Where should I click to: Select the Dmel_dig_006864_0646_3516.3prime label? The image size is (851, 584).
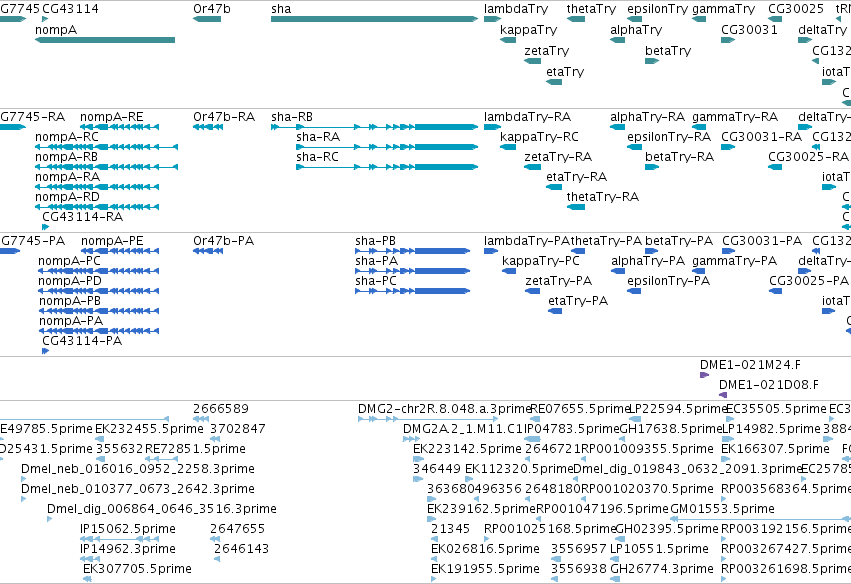(x=162, y=509)
